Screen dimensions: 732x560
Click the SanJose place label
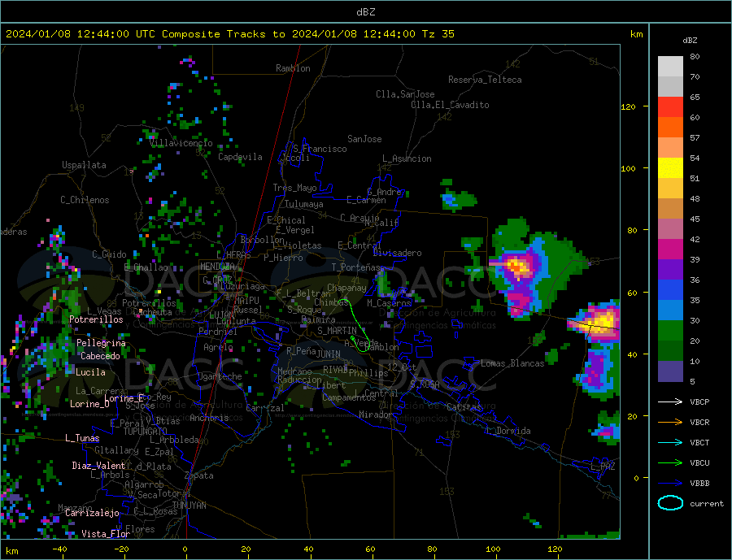point(364,139)
